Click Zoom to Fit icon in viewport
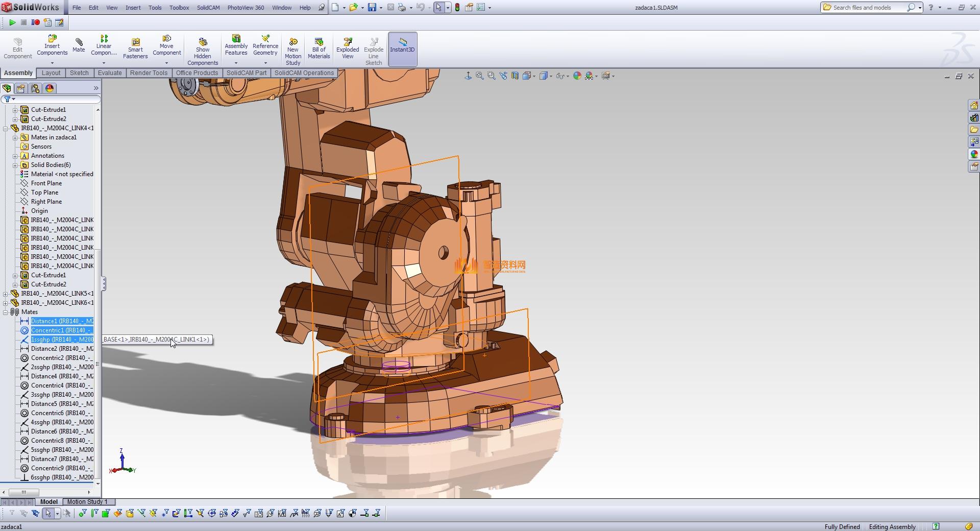This screenshot has height=531, width=980. click(x=480, y=76)
